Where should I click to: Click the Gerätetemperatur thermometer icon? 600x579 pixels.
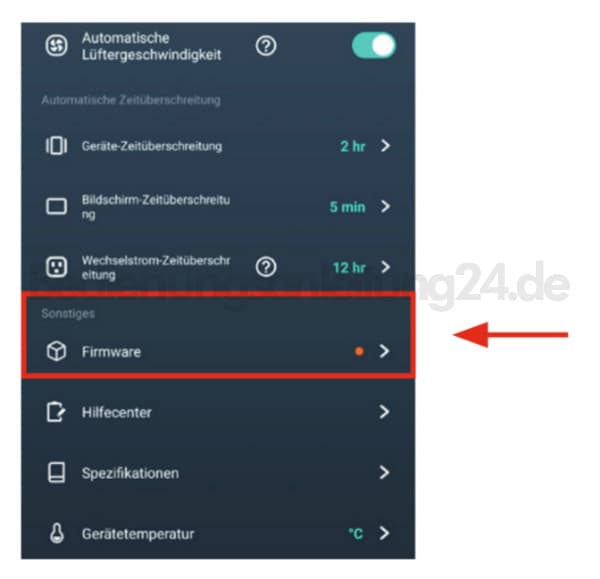(x=57, y=533)
